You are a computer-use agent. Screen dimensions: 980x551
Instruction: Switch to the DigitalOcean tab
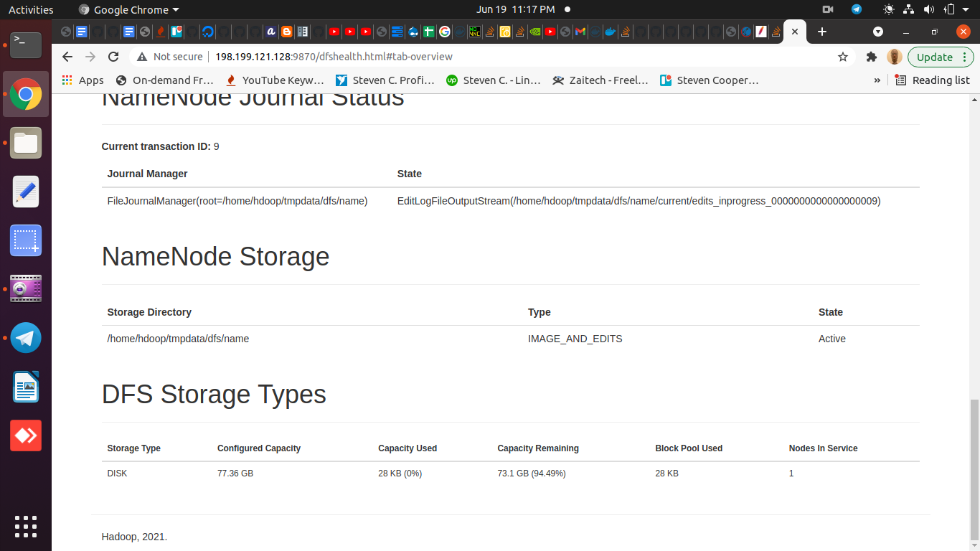(208, 32)
